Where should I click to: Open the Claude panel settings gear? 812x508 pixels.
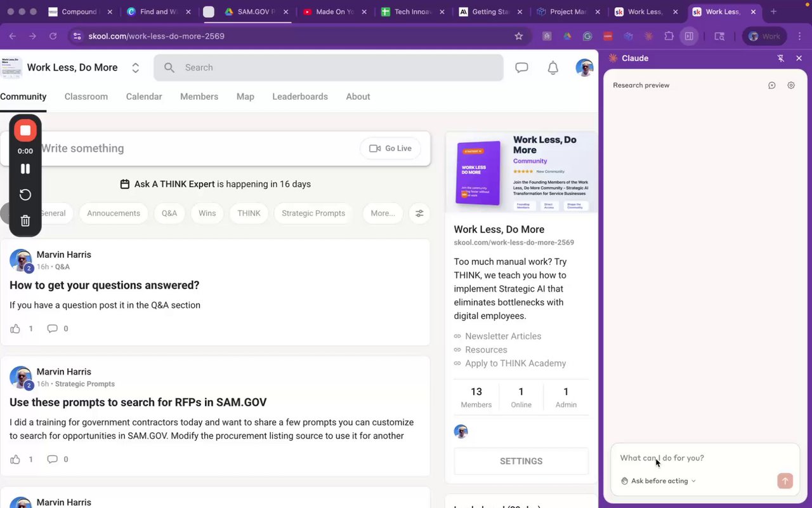point(791,85)
